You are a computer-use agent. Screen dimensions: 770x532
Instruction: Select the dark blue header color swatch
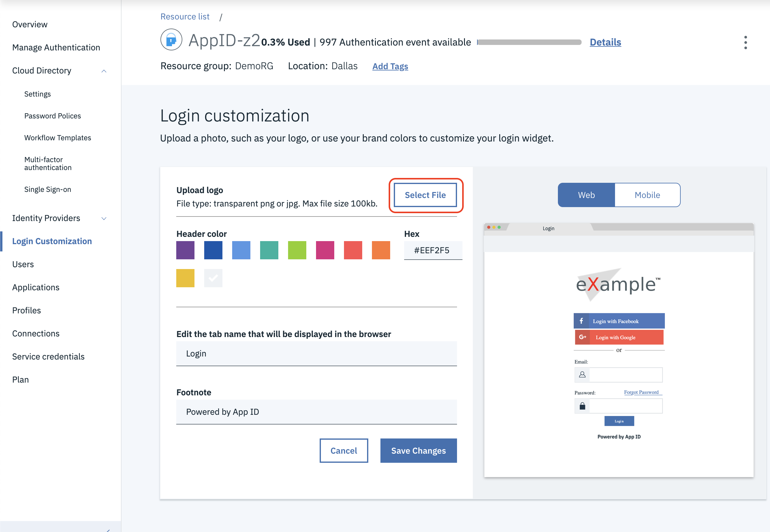point(213,250)
